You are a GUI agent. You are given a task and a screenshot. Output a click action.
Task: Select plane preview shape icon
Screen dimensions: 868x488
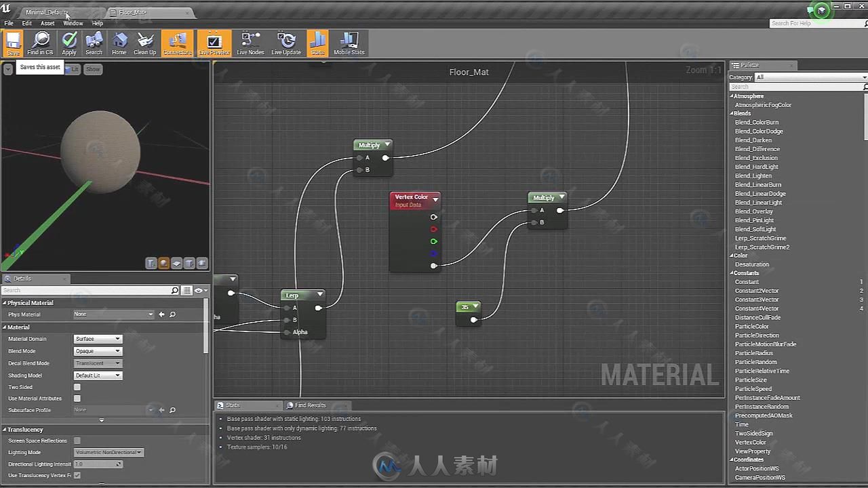(176, 263)
